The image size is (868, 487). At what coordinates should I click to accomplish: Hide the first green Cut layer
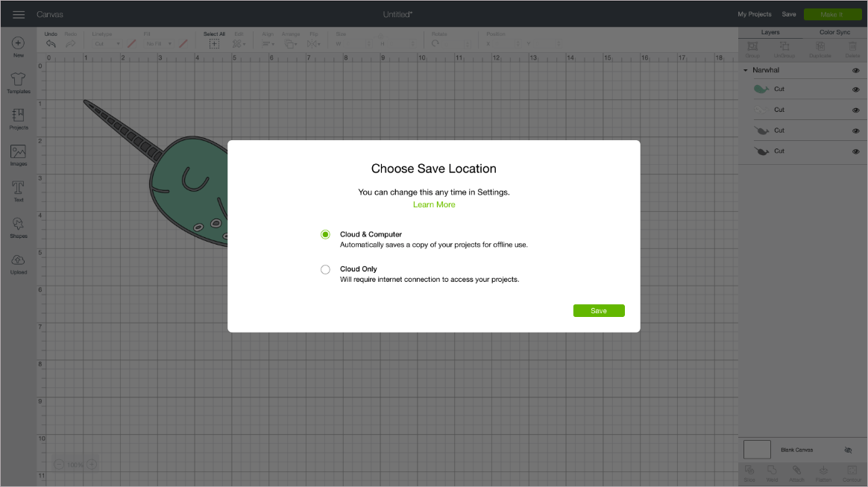click(x=855, y=89)
